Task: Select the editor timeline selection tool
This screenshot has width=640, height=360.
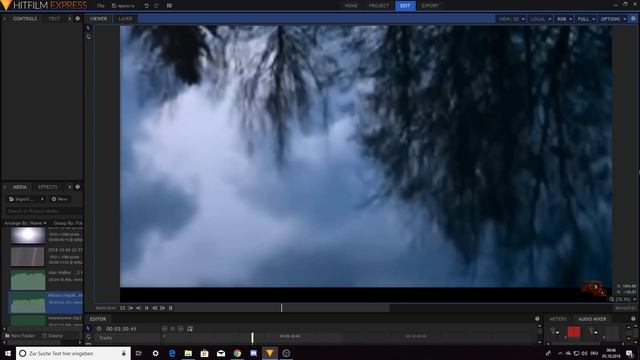Action: coord(88,329)
